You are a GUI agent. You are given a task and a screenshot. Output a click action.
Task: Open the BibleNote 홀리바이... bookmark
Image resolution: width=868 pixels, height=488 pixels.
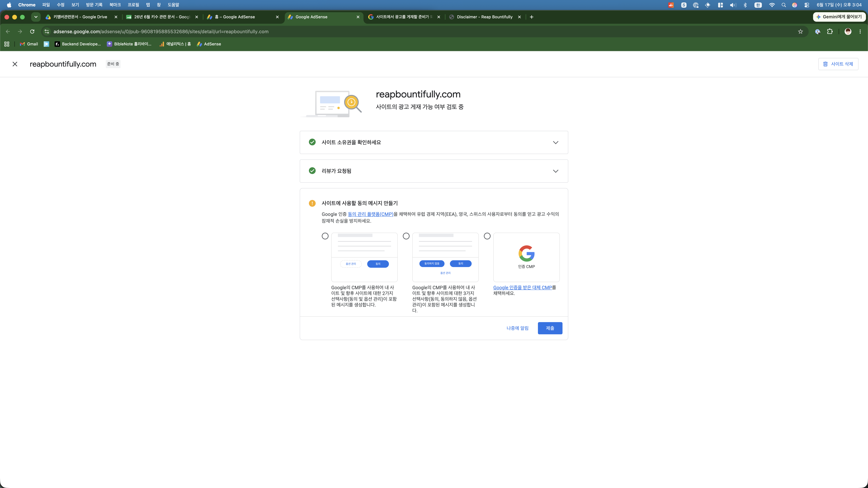(x=129, y=44)
